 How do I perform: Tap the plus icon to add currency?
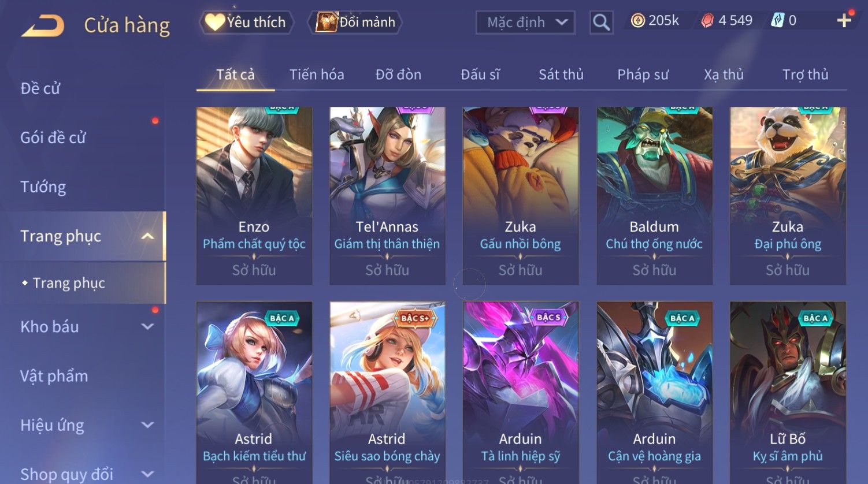point(844,21)
